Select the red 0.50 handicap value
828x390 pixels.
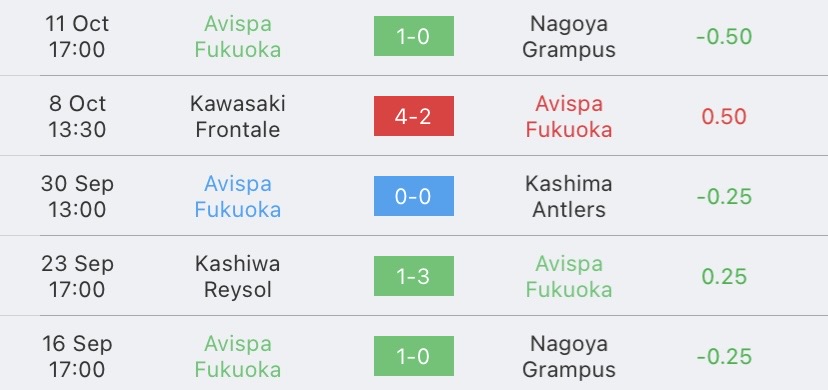pyautogui.click(x=724, y=117)
